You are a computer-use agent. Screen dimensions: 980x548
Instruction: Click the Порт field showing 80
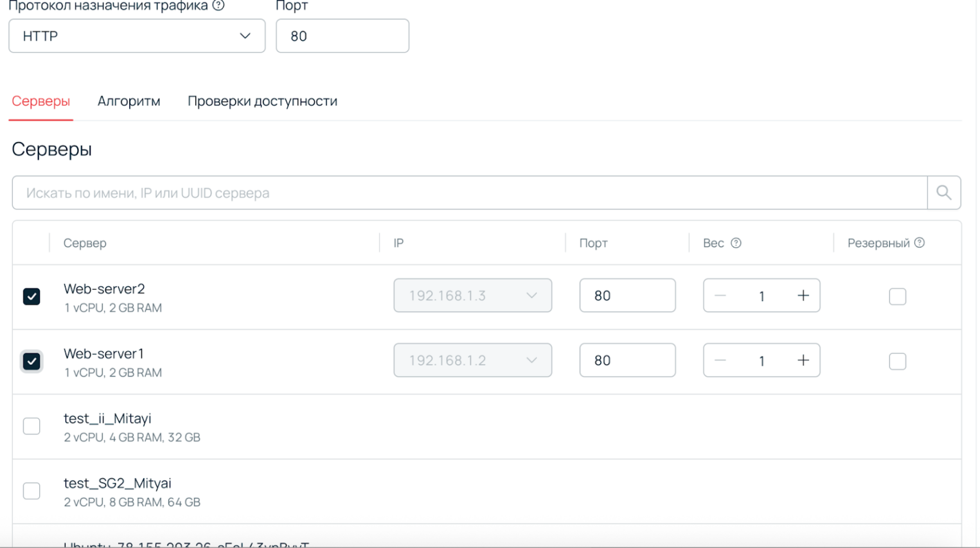343,36
